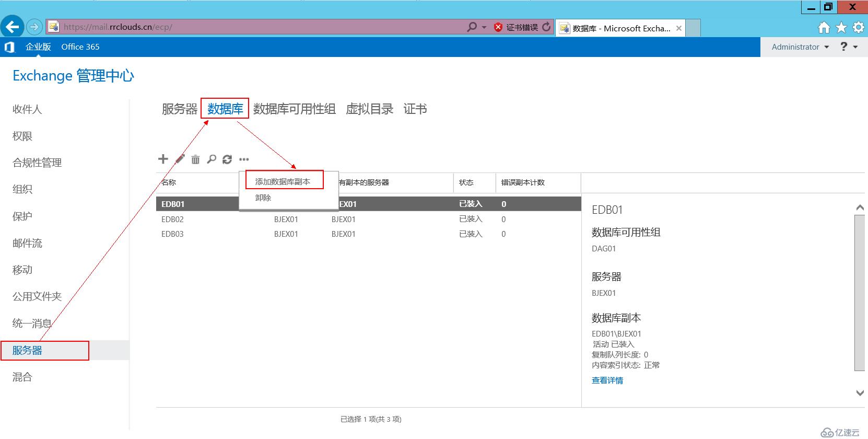Click the 已装入 status of EDB03
The height and width of the screenshot is (439, 868).
tap(471, 234)
